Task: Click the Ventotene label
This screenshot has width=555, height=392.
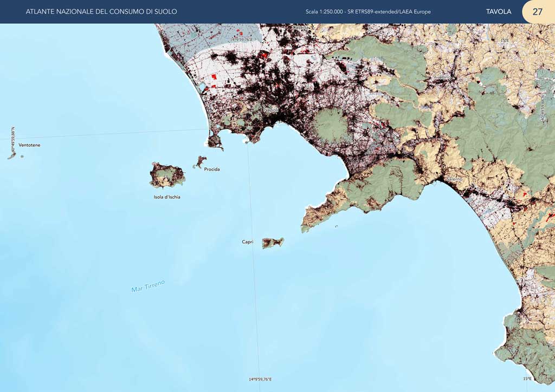Action: 29,145
